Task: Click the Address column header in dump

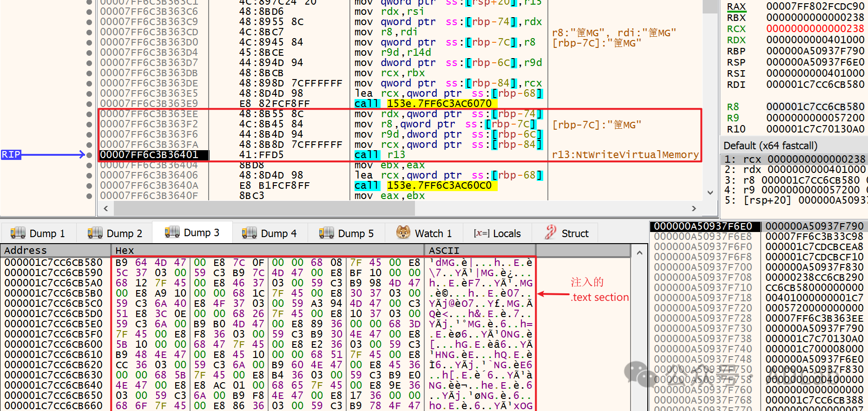Action: tap(26, 250)
